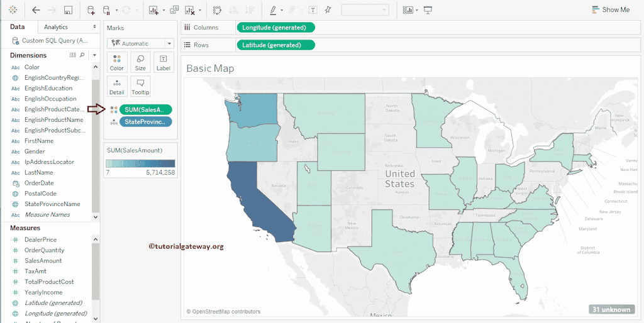Open the Color card in Marks
Image resolution: width=644 pixels, height=323 pixels.
116,62
